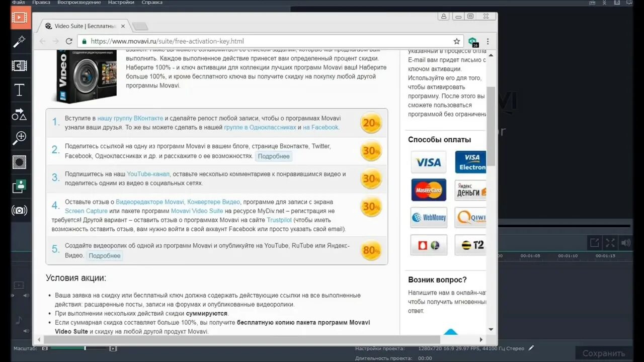Open Chrome's three-dot menu
The width and height of the screenshot is (644, 362).
point(488,41)
